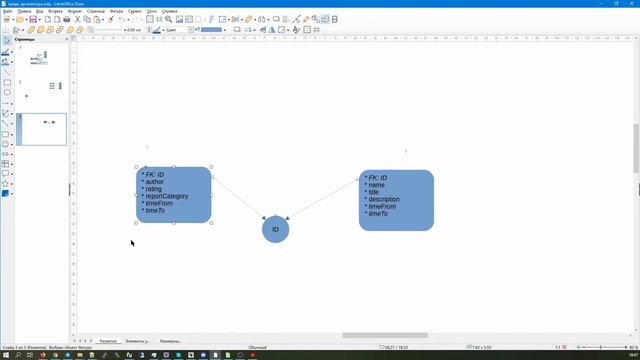
Task: Switch to the Размерные линии layer tab
Action: [170, 341]
